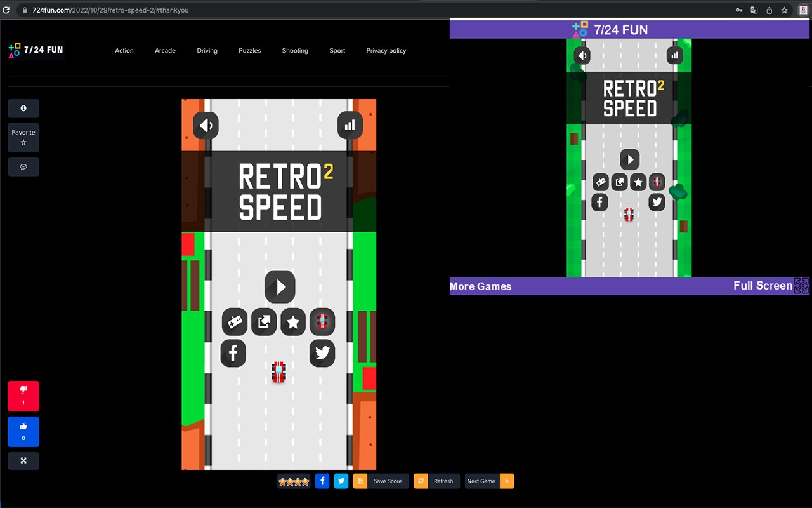Open Facebook button in large game
812x508 pixels.
tap(233, 353)
